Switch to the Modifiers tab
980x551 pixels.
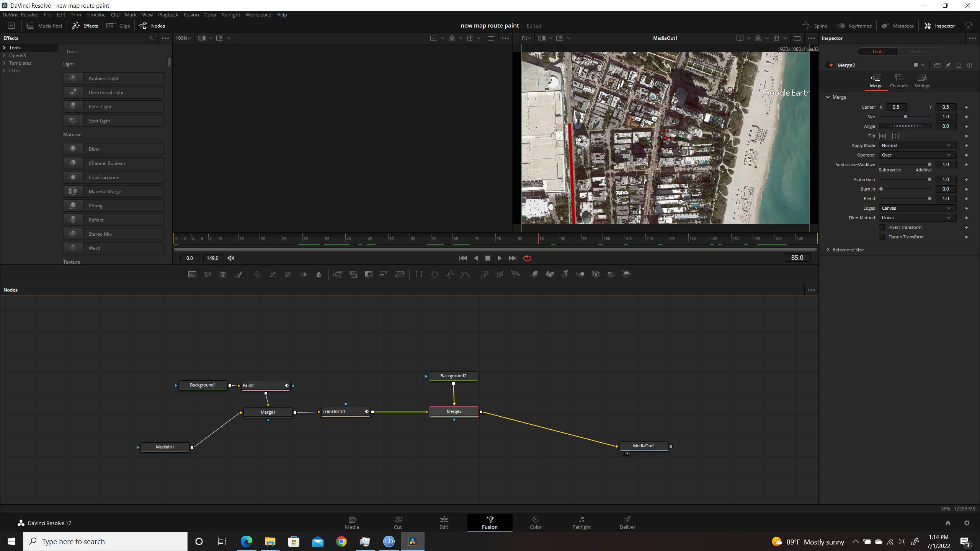919,52
